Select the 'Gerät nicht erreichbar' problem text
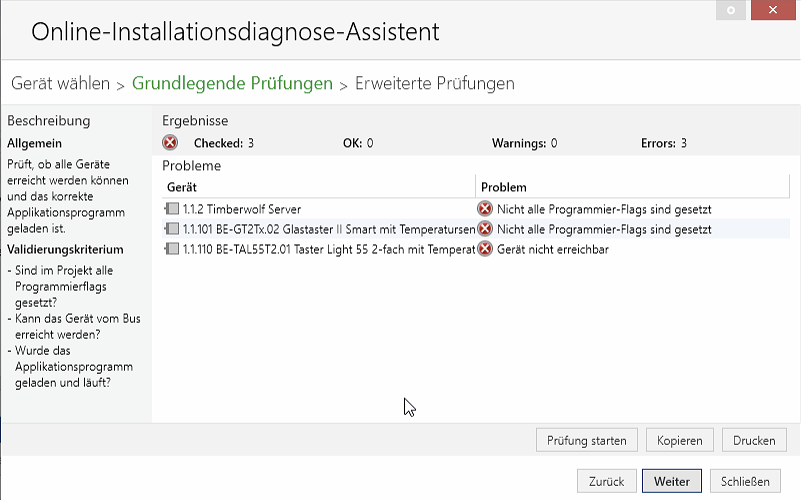This screenshot has width=801, height=500. tap(553, 250)
